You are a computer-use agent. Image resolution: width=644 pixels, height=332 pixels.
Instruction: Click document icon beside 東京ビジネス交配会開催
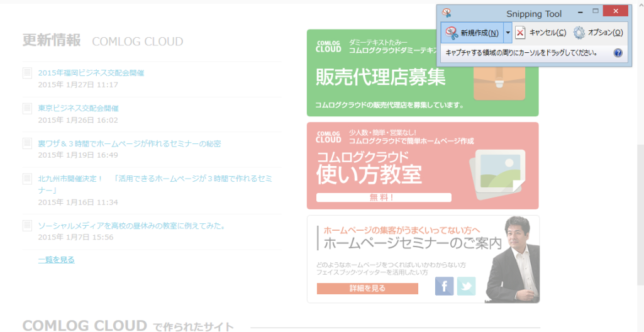click(27, 108)
